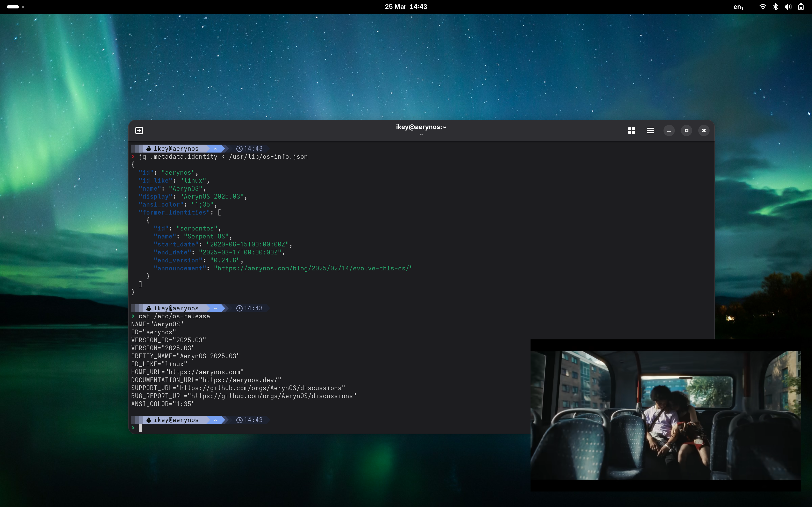Viewport: 812px width, 507px height.
Task: Close the ikey@aerynos terminal window
Action: coord(704,131)
